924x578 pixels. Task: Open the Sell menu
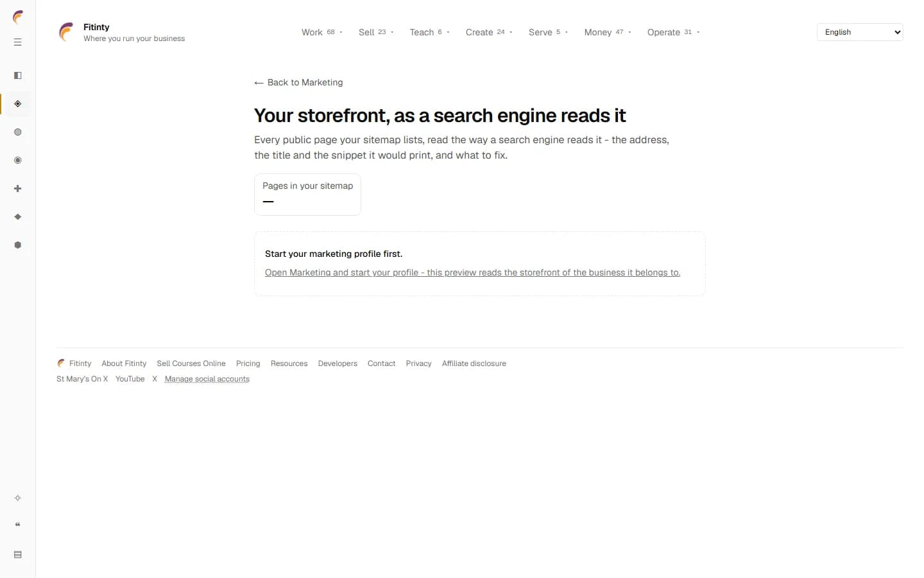tap(376, 32)
